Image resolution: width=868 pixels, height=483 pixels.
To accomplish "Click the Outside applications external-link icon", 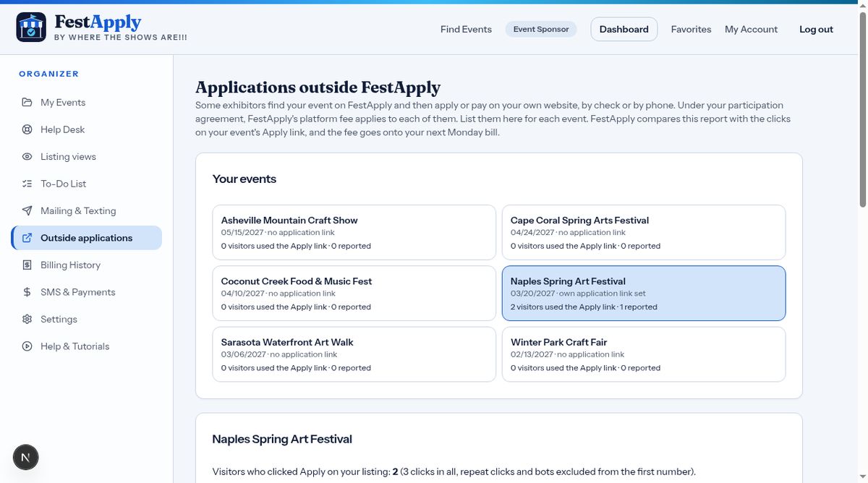I will pos(27,238).
